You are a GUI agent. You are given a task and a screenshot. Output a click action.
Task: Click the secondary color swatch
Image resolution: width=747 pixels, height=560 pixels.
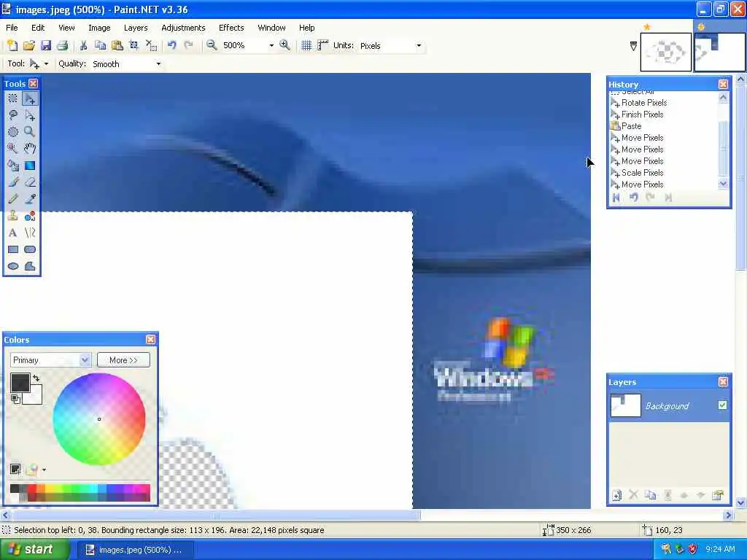(x=36, y=396)
